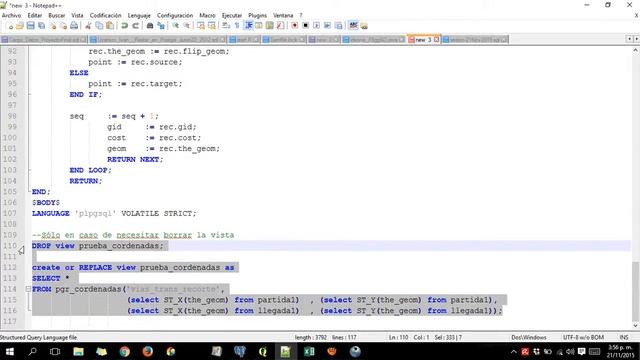Click the Play Macro icon
The height and width of the screenshot is (360, 640).
coord(316,26)
